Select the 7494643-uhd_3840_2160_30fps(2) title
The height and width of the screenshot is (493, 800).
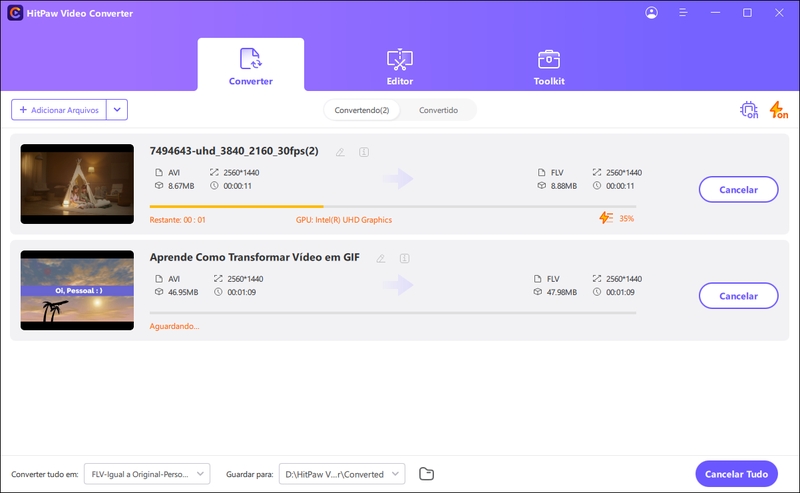point(234,151)
